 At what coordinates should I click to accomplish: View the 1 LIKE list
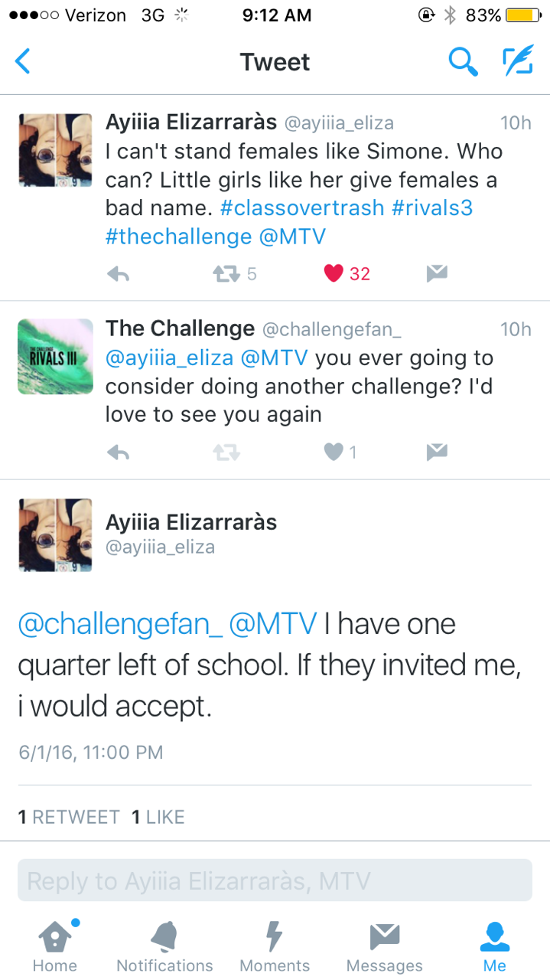pos(158,817)
